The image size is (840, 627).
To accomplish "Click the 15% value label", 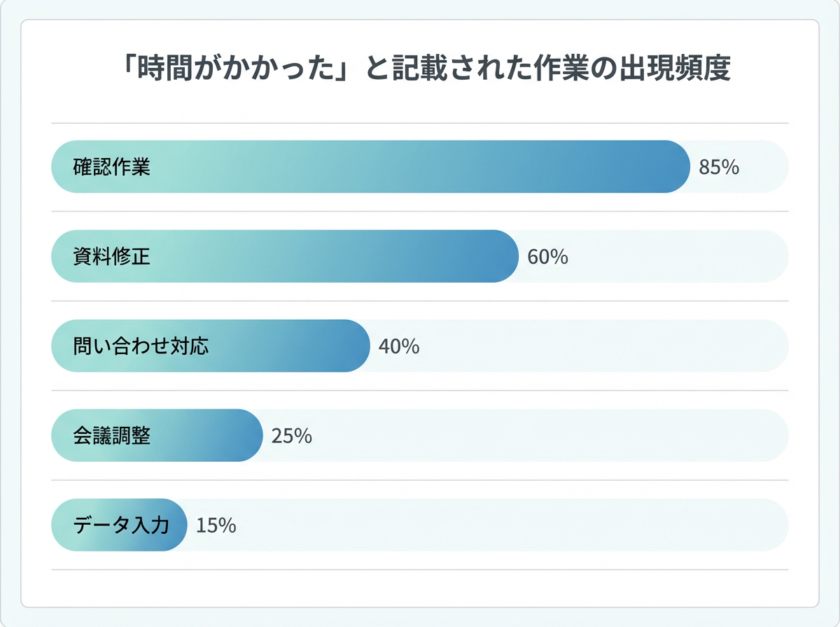I will (x=216, y=526).
